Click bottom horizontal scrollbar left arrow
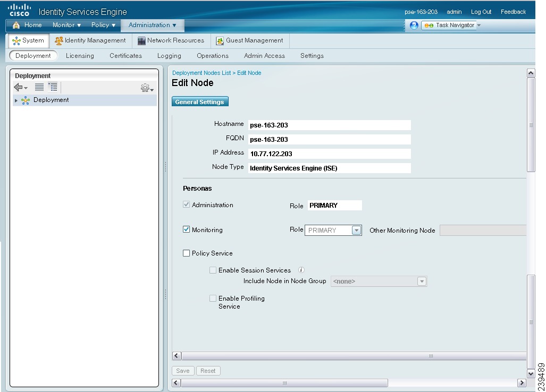Screen dimensions: 546x392 (x=176, y=382)
